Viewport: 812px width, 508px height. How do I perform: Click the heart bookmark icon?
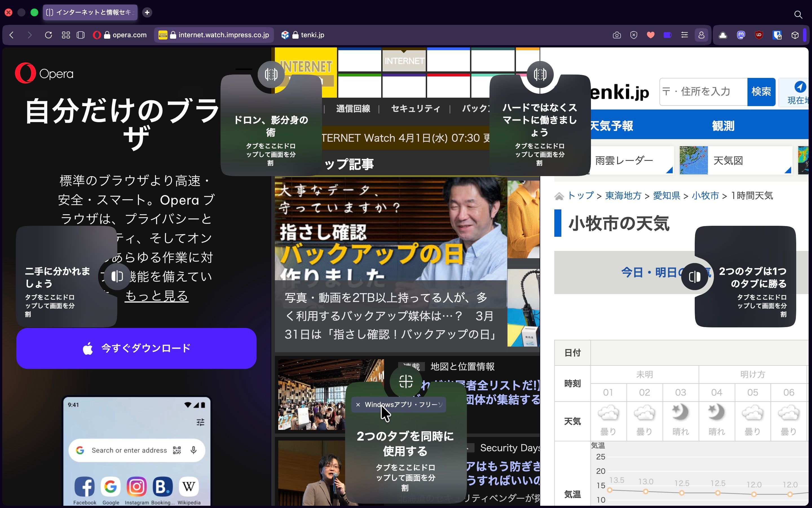click(651, 35)
